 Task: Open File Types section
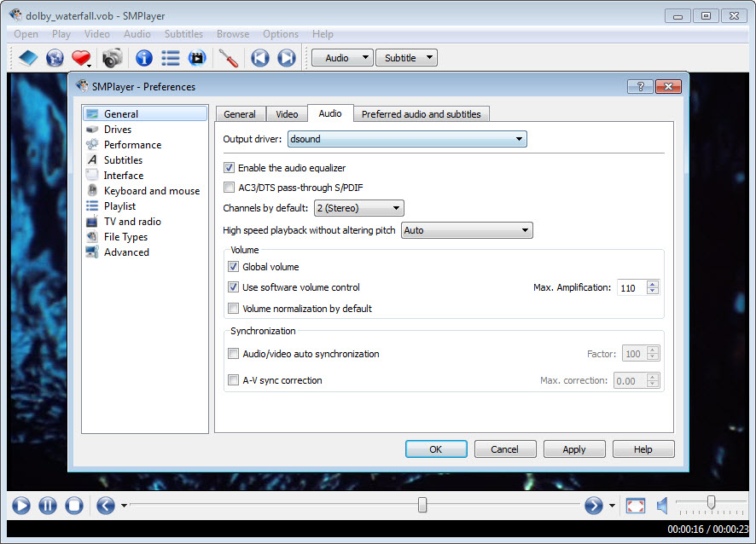145,237
